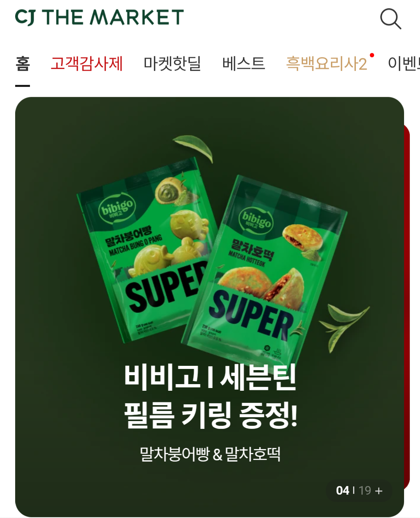Tap the red dot beside 흑백요리사2
The width and height of the screenshot is (420, 518).
pos(372,55)
